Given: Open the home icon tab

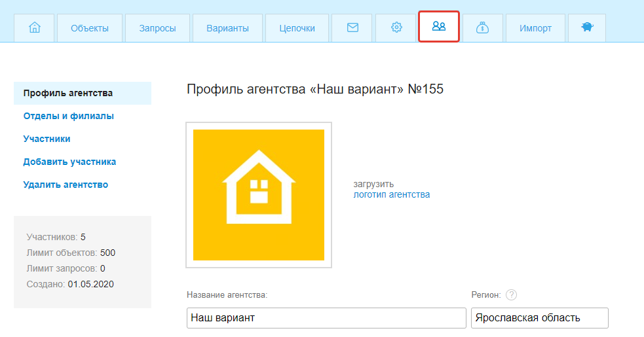Looking at the screenshot, I should 35,28.
